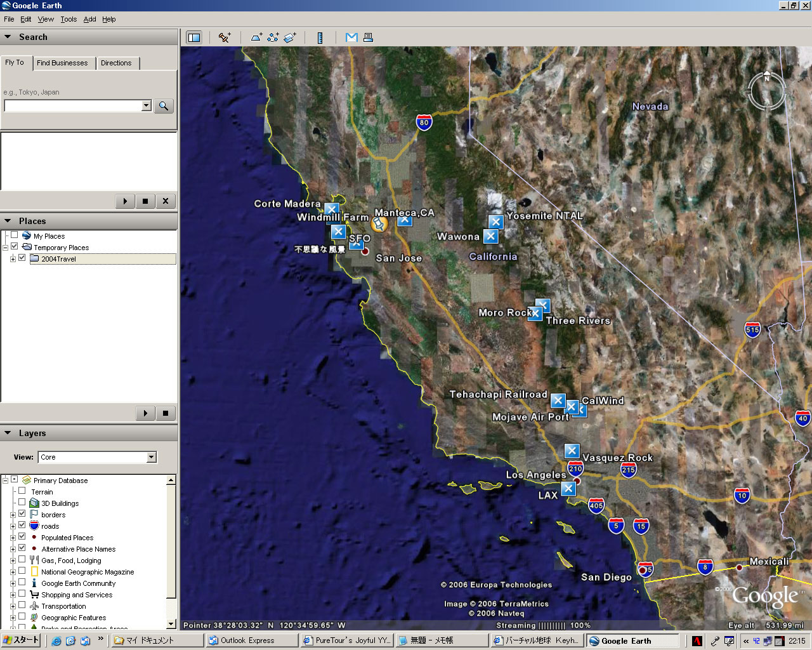Viewport: 812px width, 650px height.
Task: Open the Tools menu
Action: tap(69, 19)
